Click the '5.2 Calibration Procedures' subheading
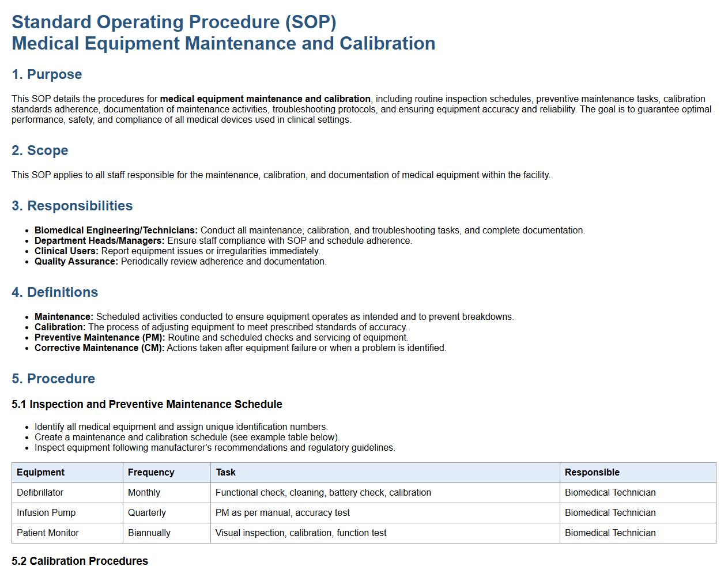Image resolution: width=728 pixels, height=566 pixels. (x=80, y=561)
